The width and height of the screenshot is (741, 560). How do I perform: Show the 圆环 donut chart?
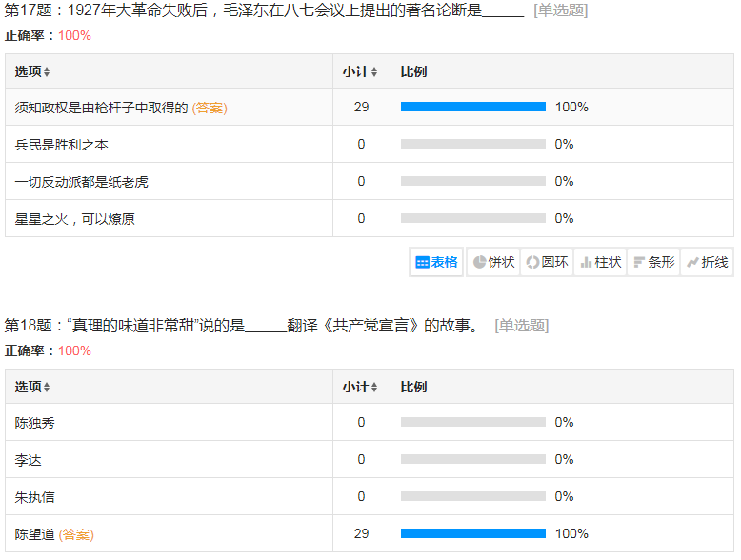coord(547,262)
